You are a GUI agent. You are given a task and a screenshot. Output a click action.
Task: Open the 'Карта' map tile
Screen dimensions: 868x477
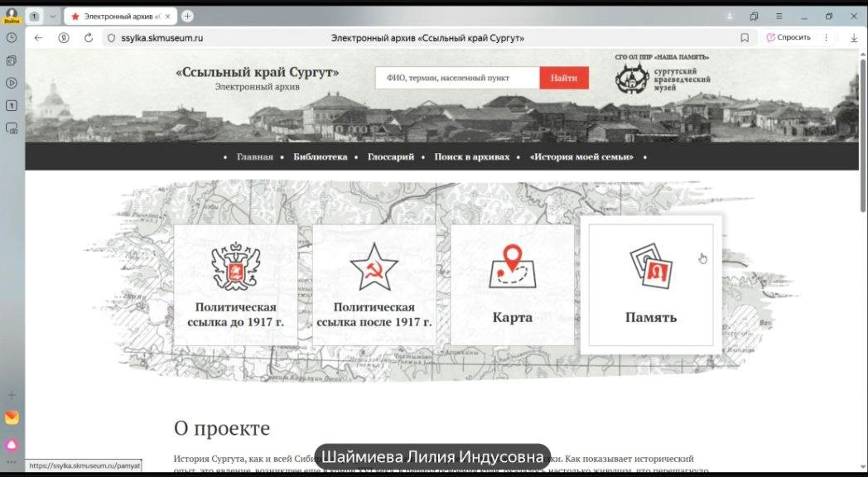pos(512,284)
